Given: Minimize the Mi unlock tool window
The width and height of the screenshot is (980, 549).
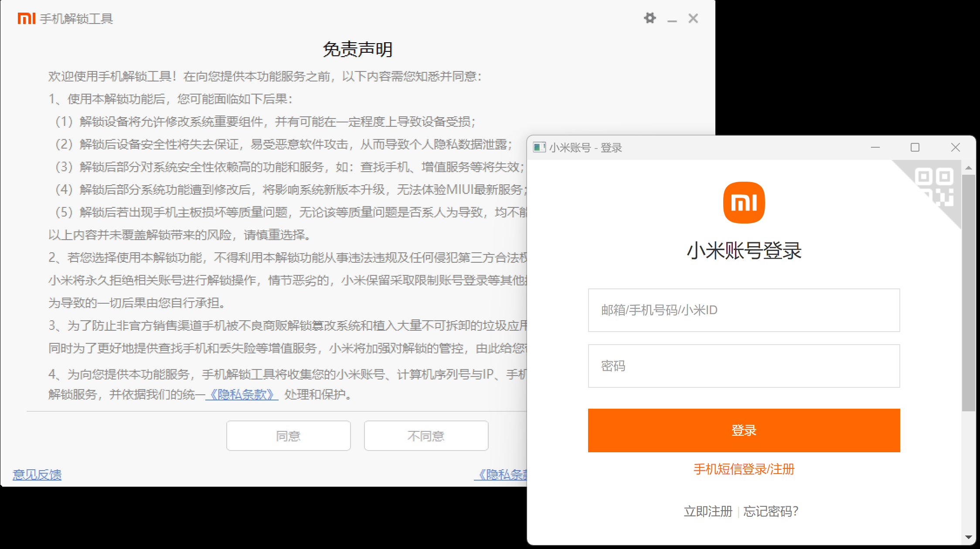Looking at the screenshot, I should [x=672, y=19].
